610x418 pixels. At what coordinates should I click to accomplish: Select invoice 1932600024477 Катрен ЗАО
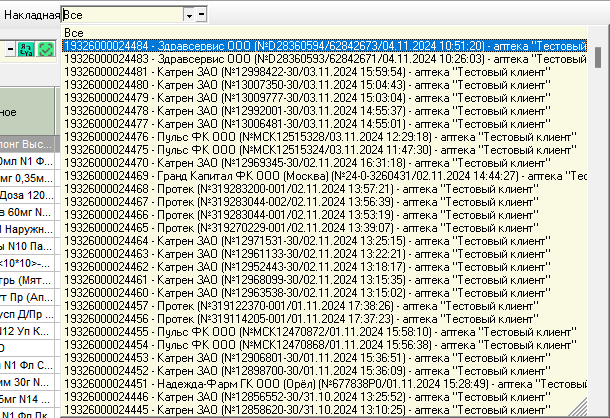(x=324, y=124)
